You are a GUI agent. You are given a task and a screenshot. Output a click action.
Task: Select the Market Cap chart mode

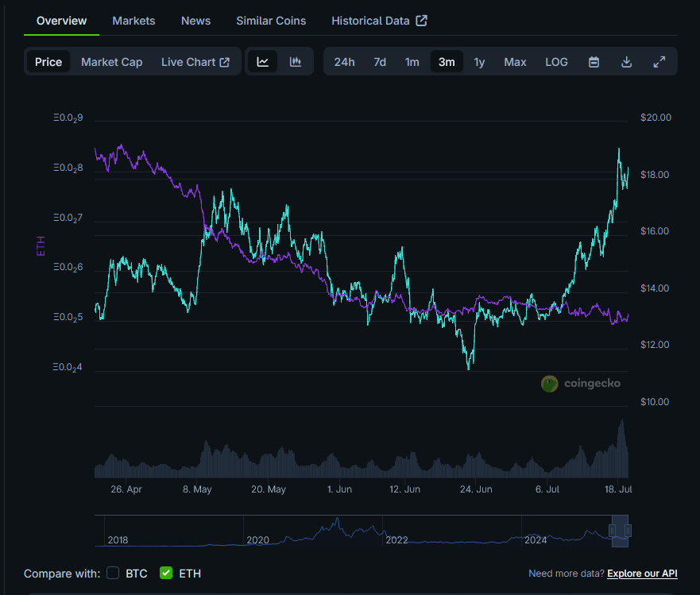(x=111, y=62)
